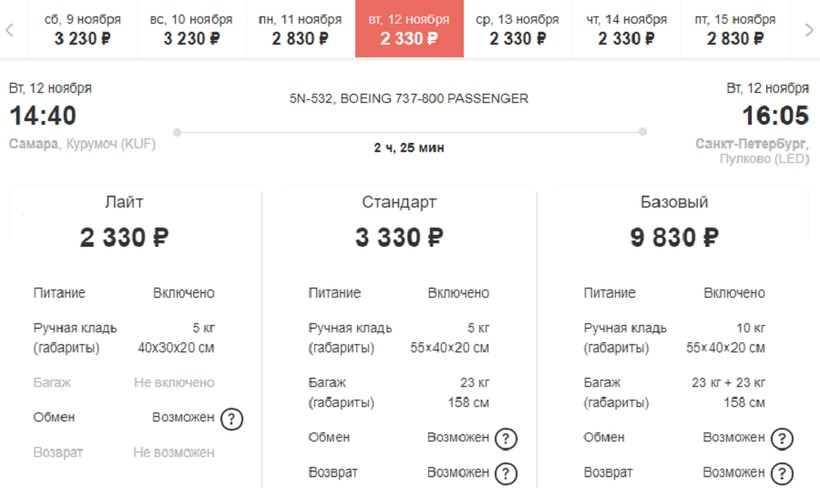Viewport: 820px width, 488px height.
Task: Open refund help icon in Стандарт fare
Action: pyautogui.click(x=506, y=473)
